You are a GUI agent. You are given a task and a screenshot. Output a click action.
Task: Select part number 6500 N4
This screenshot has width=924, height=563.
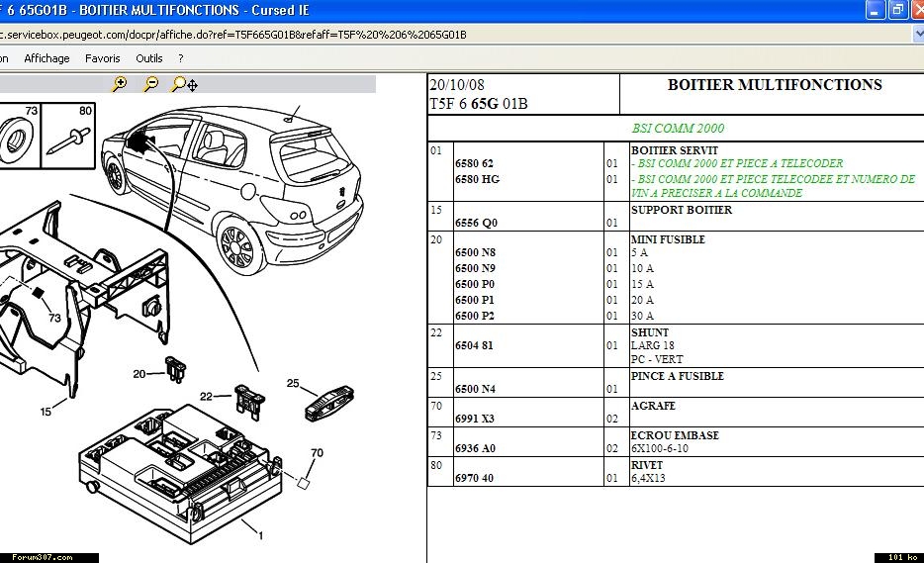point(475,389)
